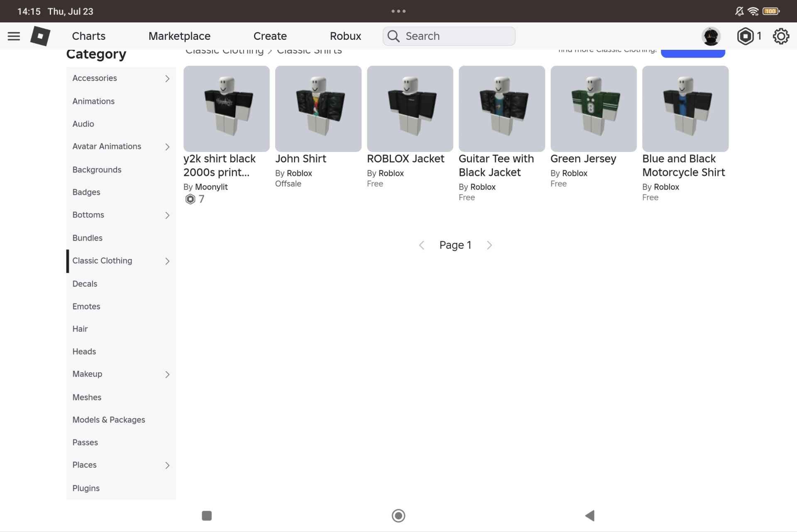
Task: Click the Robux price icon under y2k shirt
Action: [190, 199]
